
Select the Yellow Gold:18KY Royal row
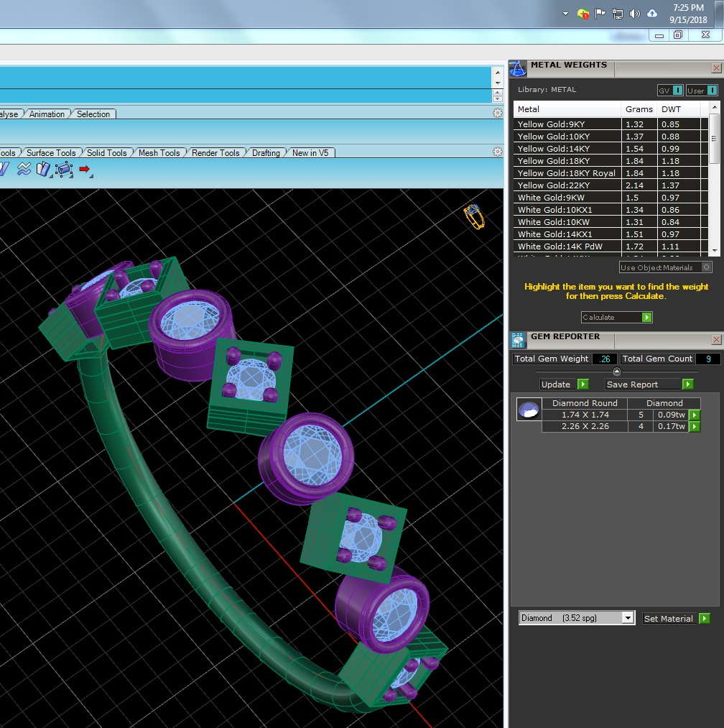coord(611,172)
